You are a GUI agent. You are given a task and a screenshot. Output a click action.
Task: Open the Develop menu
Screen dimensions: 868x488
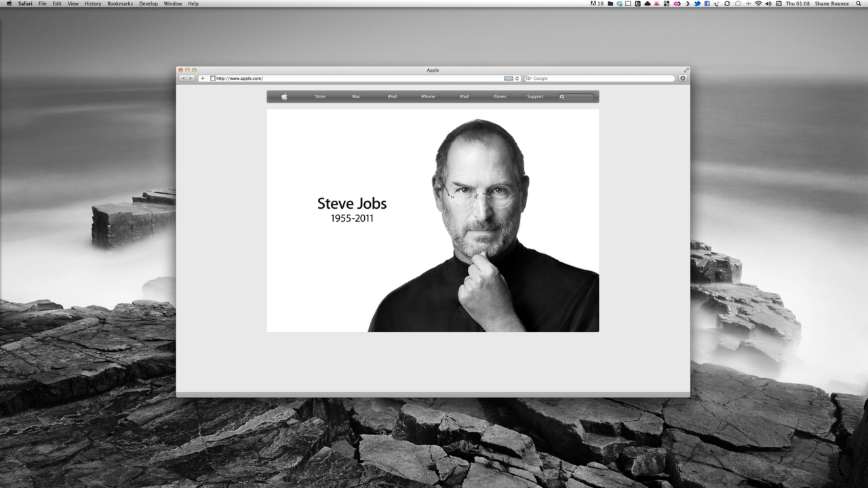click(x=149, y=3)
